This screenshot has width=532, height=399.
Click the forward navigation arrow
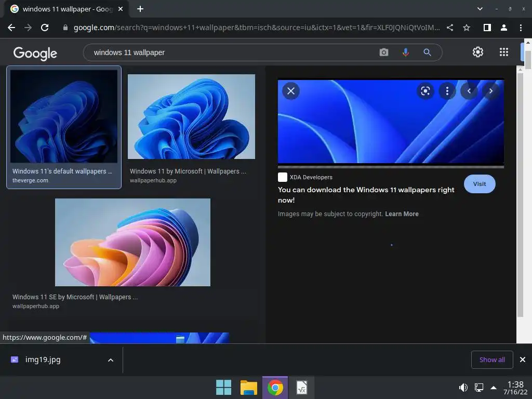coord(28,28)
